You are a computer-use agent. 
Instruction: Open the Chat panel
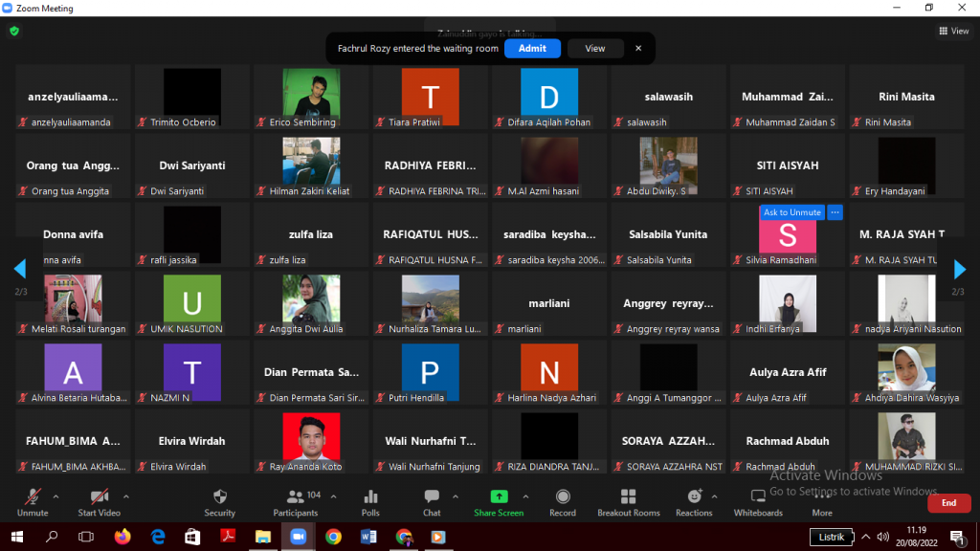pos(432,496)
